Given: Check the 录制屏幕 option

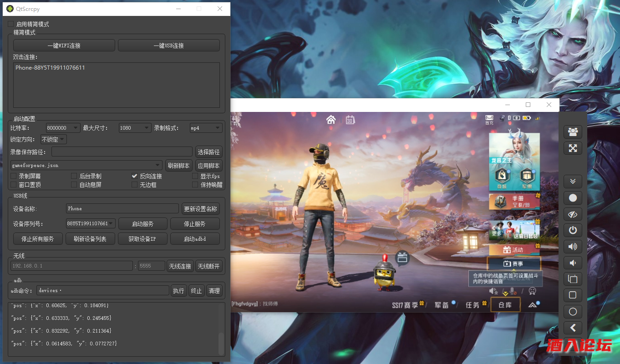Looking at the screenshot, I should click(x=13, y=176).
